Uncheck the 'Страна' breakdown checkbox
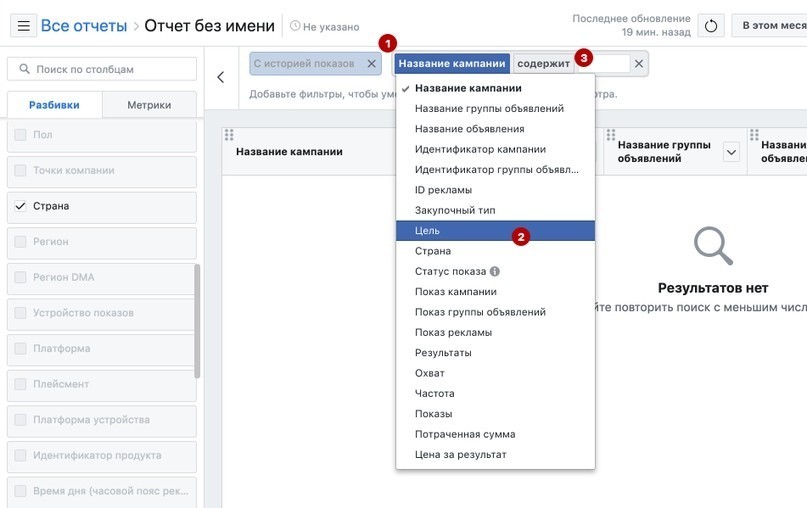Screen dimensions: 807x508 coord(21,206)
